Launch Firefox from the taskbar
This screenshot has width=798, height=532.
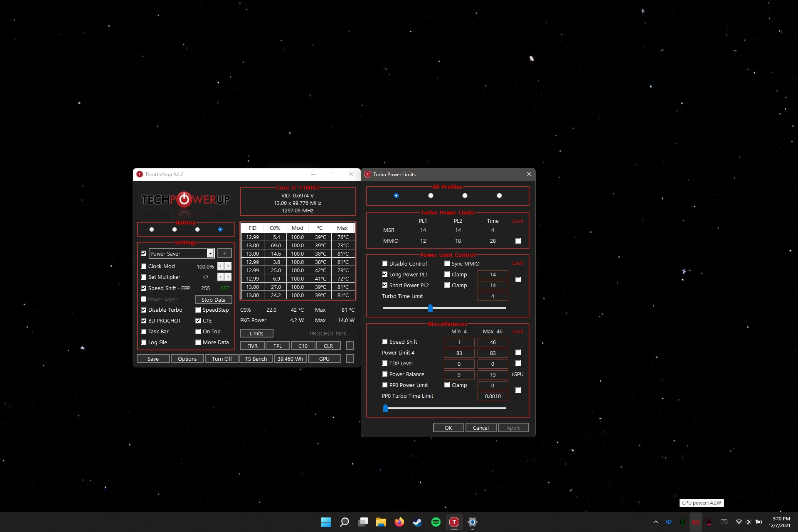tap(399, 522)
